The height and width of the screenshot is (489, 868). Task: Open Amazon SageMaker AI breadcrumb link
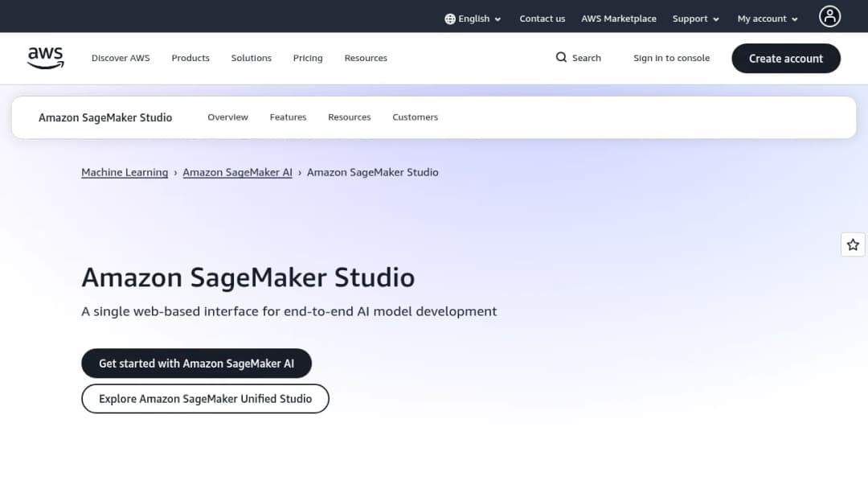click(237, 172)
